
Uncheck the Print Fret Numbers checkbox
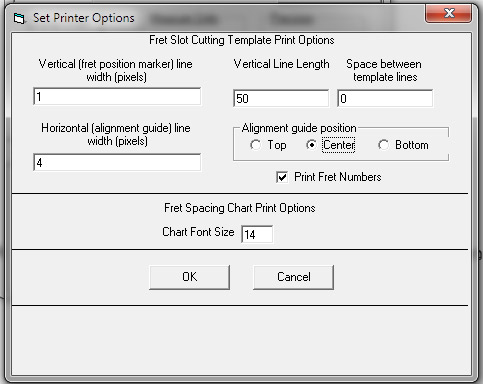click(282, 177)
